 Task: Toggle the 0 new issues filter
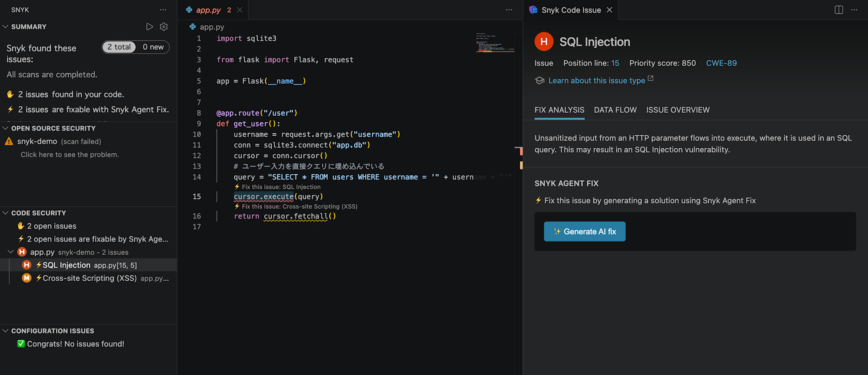pos(153,47)
